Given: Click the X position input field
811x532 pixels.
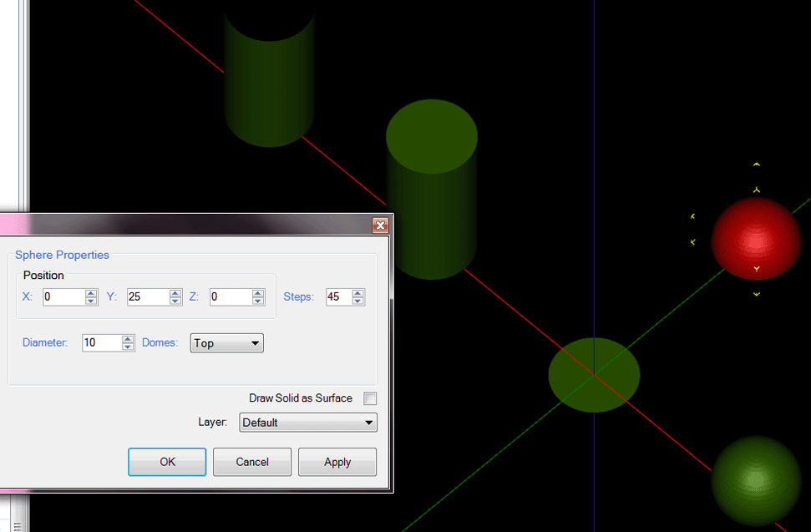Looking at the screenshot, I should point(63,296).
